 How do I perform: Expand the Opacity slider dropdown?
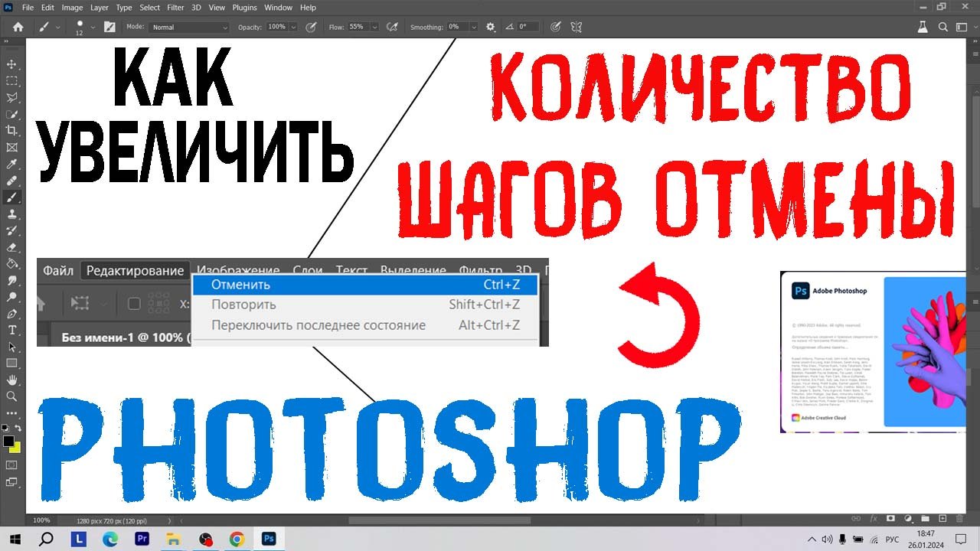[292, 27]
